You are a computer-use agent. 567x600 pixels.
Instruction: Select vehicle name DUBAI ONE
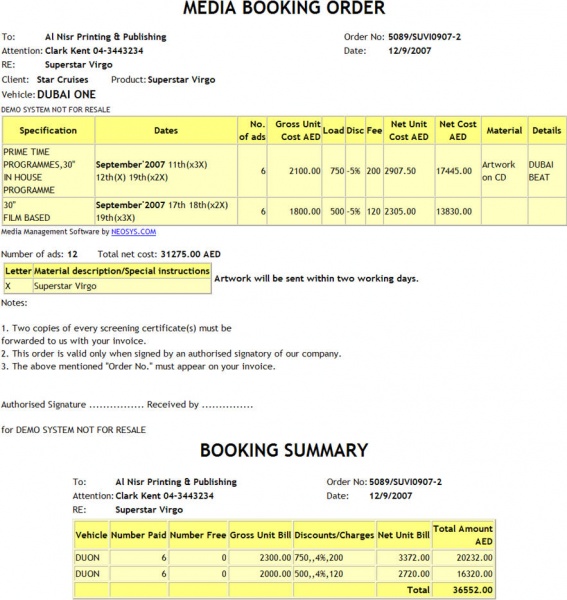tap(66, 95)
